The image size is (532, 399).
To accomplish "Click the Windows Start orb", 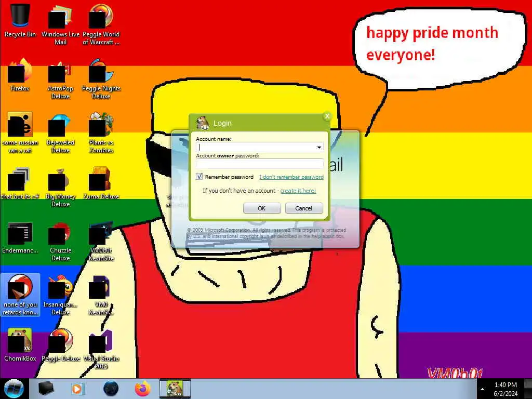I will [14, 389].
